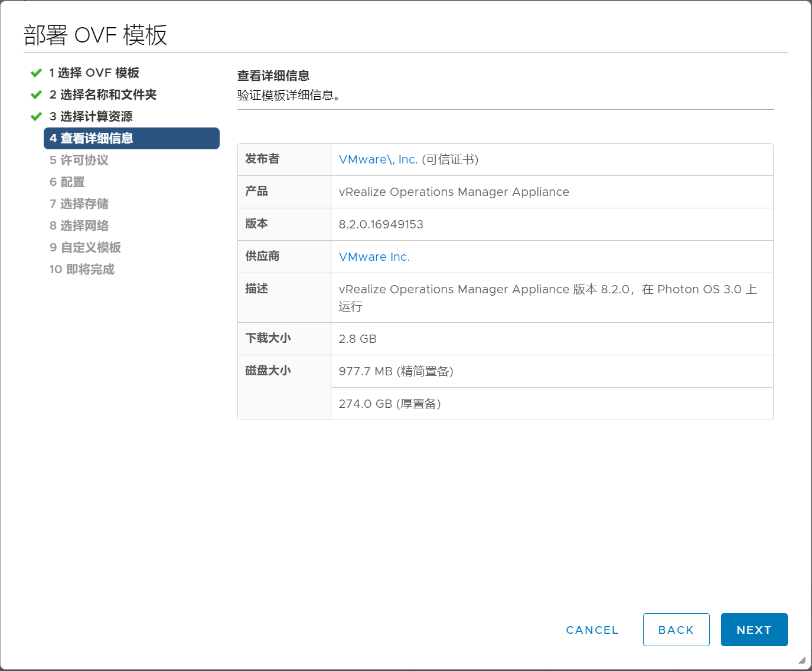Select step 9 自定义模板 in wizard

85,247
